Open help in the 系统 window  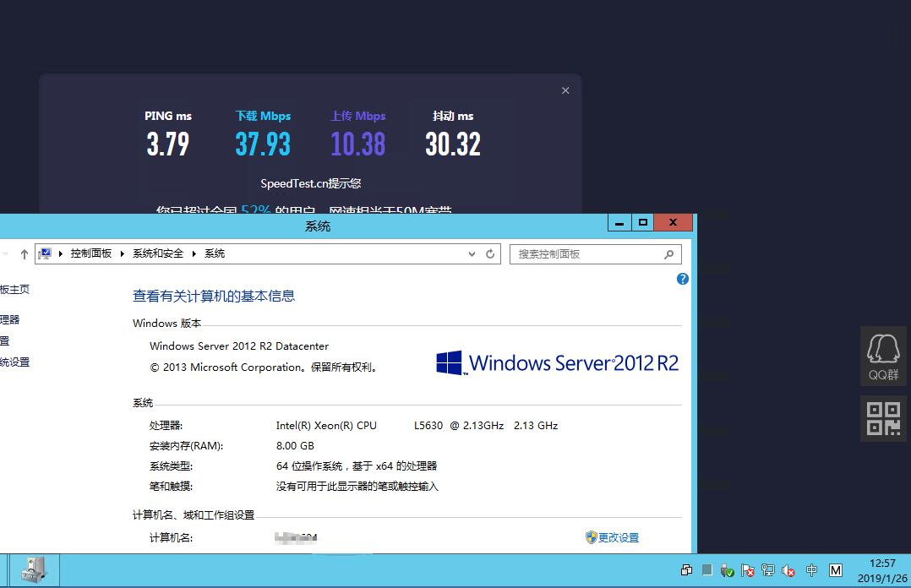683,279
